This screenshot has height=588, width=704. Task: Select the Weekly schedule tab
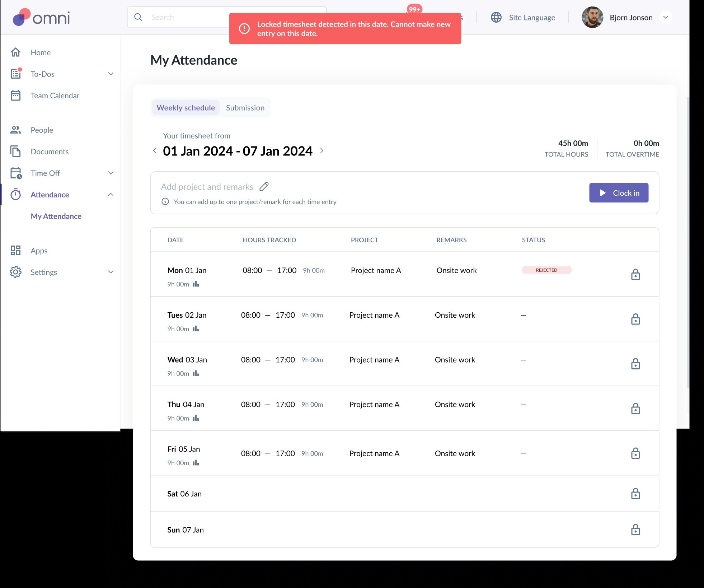(186, 108)
